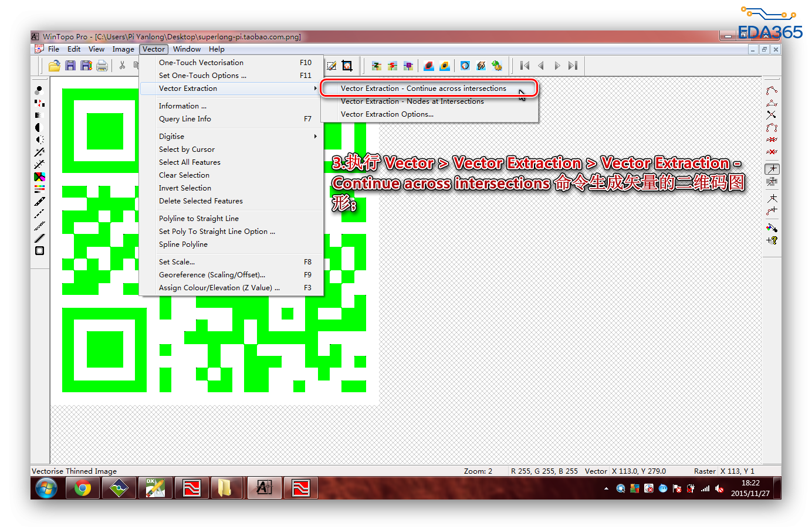Click the brightness half-sun tool in left toolbar
Viewport: 812px width, 530px height.
[39, 140]
